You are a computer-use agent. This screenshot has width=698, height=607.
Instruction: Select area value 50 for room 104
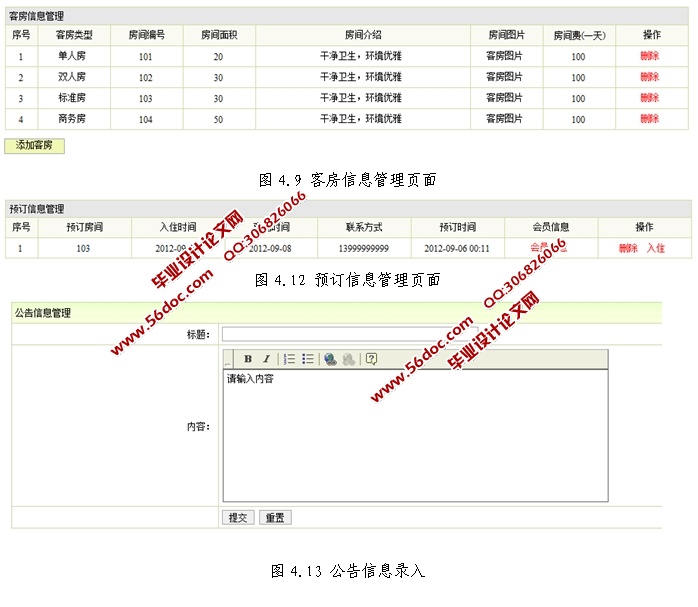(x=218, y=119)
